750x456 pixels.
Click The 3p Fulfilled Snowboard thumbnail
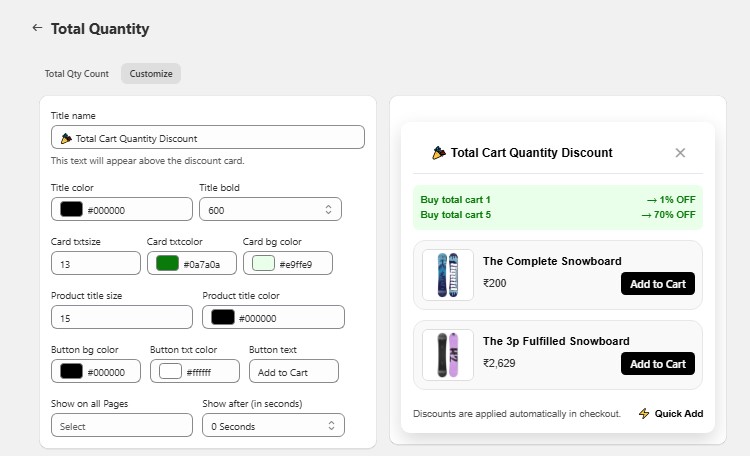point(448,355)
